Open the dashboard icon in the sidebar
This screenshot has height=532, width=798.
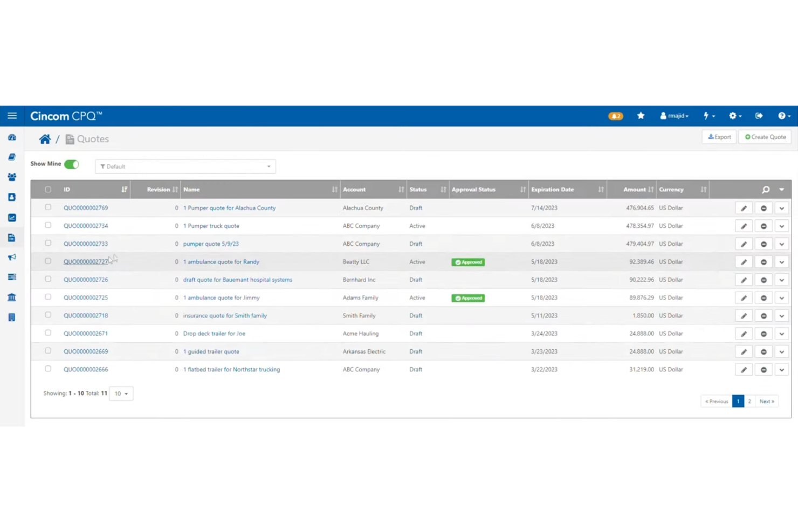[12, 137]
